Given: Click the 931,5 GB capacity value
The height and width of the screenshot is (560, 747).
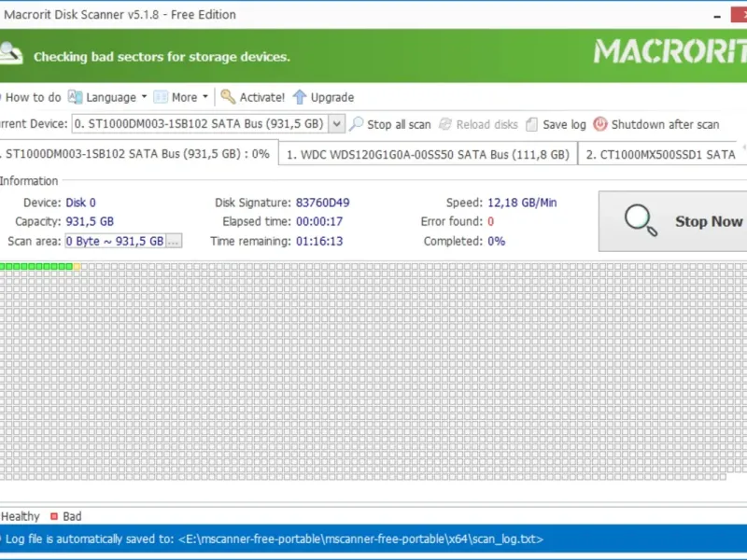Looking at the screenshot, I should (x=90, y=222).
